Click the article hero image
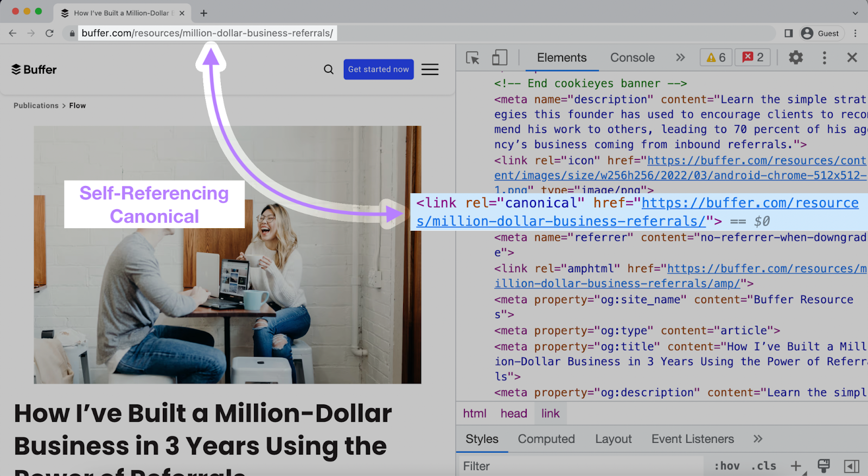The image size is (868, 476). (x=227, y=255)
